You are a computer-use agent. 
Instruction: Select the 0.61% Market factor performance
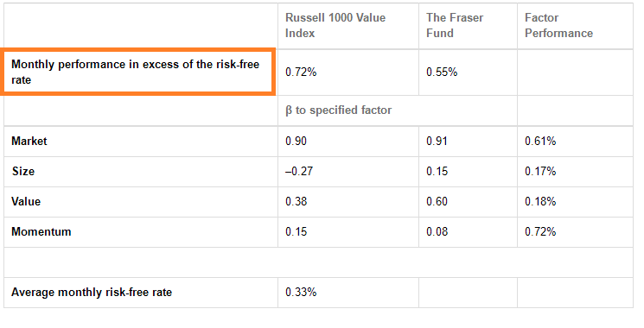click(x=540, y=141)
